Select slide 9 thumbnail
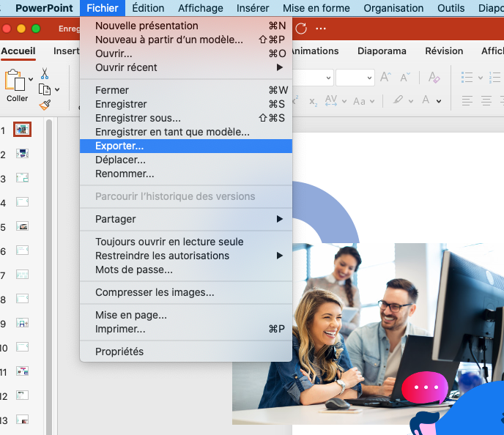This screenshot has width=504, height=435. (22, 323)
